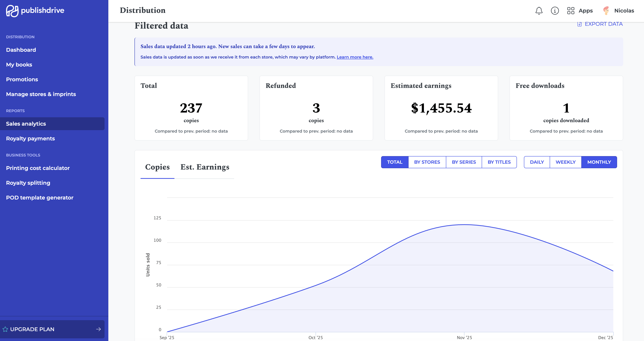The width and height of the screenshot is (644, 341).
Task: Click the info circle icon
Action: tap(555, 11)
